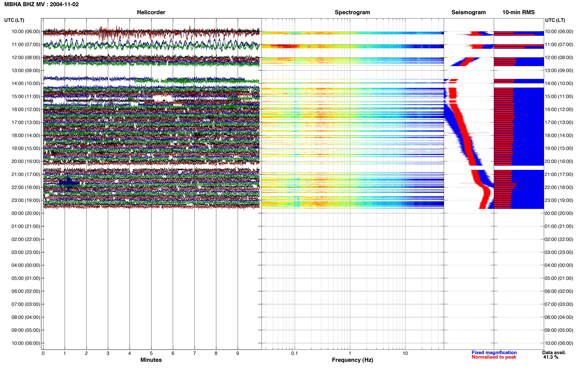Viewport: 588px width, 368px height.
Task: Click the left axis label '00:00 (20:00)'
Action: point(26,213)
